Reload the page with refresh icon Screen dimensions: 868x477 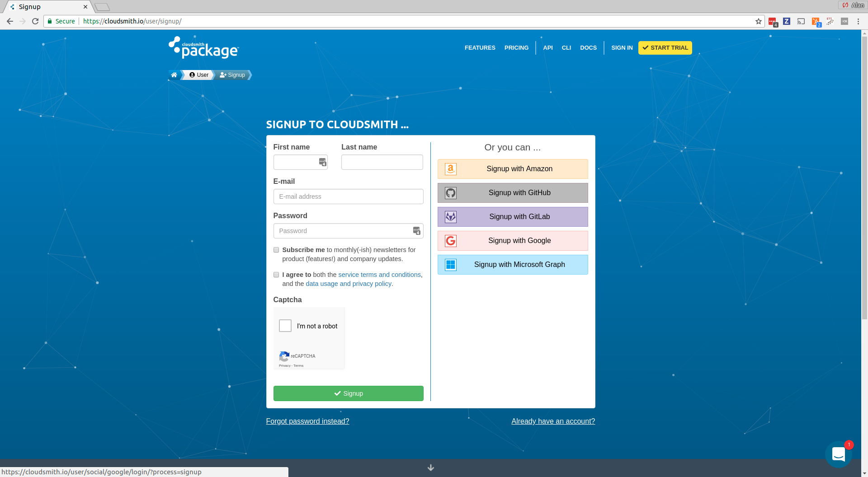pyautogui.click(x=35, y=21)
